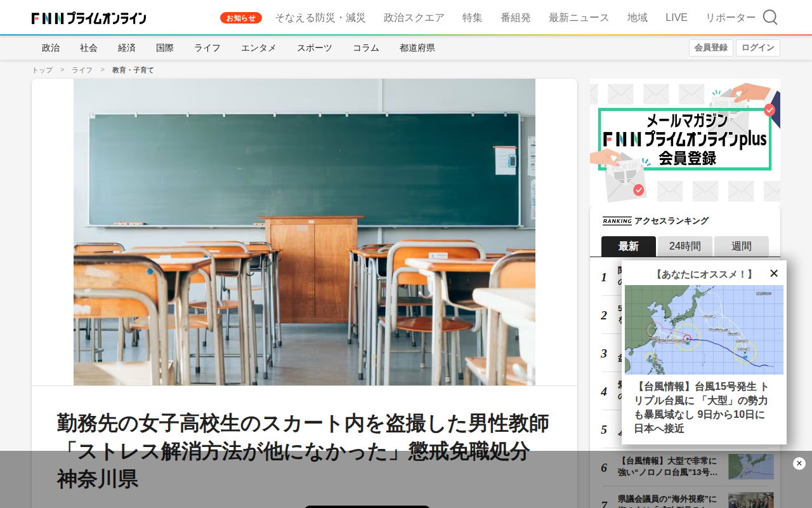Select the 社会 category
The image size is (812, 508).
click(89, 48)
